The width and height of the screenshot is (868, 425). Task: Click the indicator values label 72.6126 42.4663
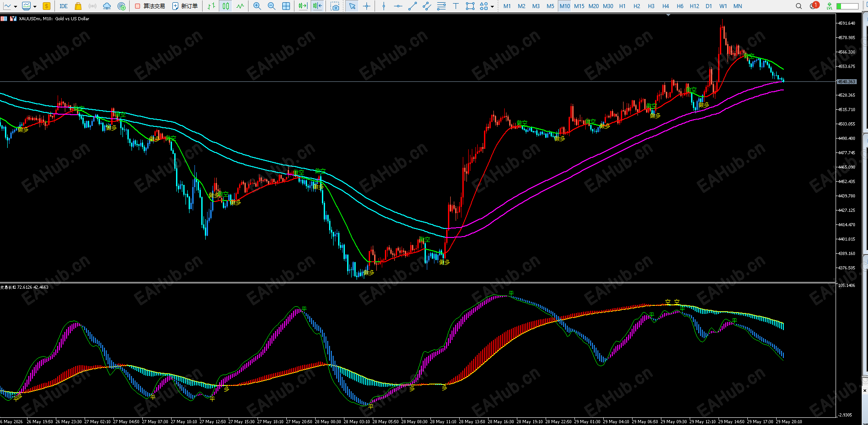(33, 287)
